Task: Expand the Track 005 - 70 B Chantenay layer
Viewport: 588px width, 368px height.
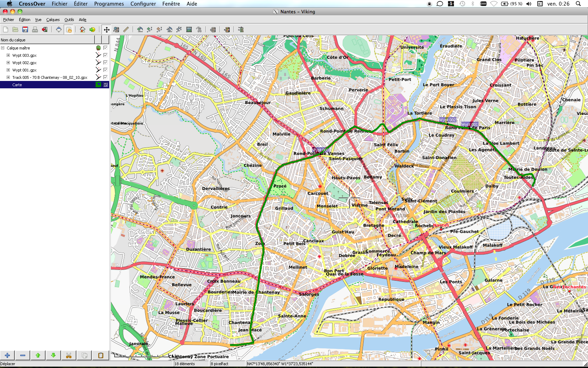Action: (x=8, y=77)
